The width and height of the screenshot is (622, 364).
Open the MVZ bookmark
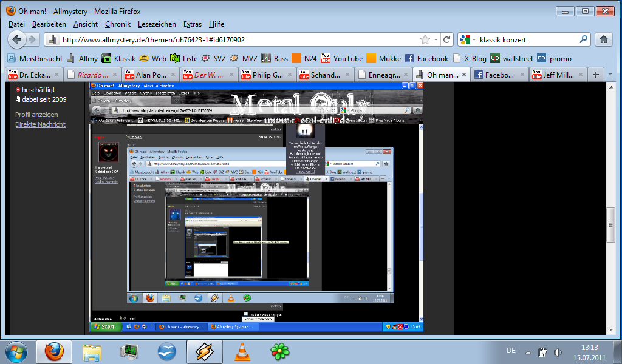coord(244,59)
